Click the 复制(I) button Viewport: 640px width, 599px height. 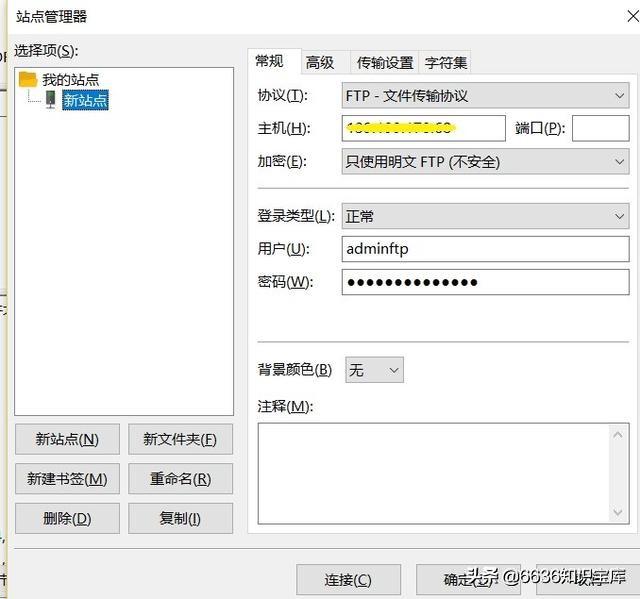(180, 518)
